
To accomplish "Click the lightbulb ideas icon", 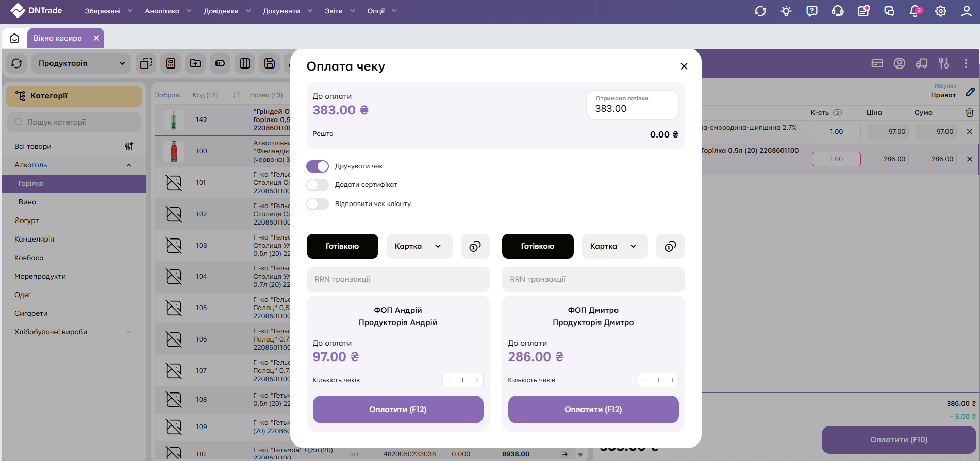I will click(x=786, y=11).
